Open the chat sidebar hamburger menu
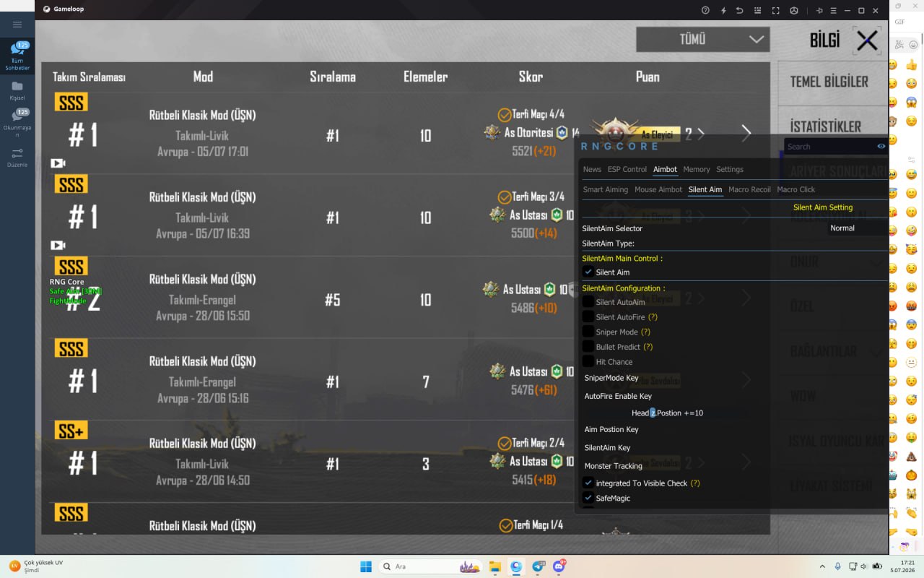Screen dimensions: 924x578 pos(17,25)
